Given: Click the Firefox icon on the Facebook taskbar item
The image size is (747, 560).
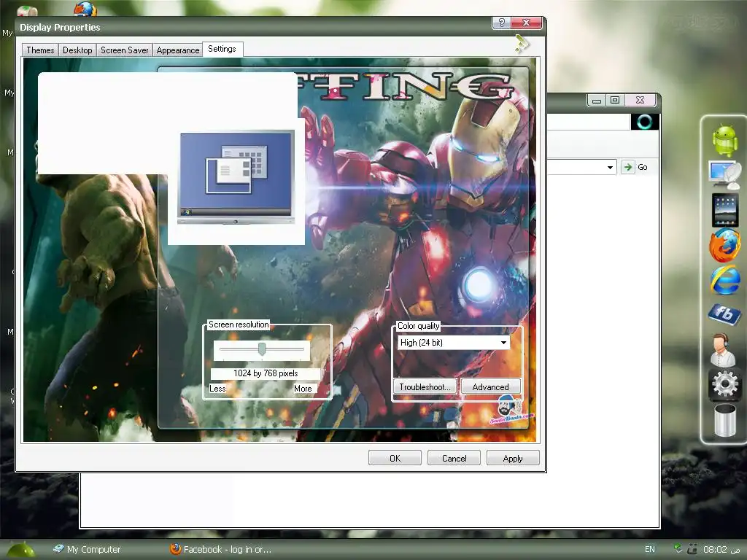Looking at the screenshot, I should tap(175, 549).
